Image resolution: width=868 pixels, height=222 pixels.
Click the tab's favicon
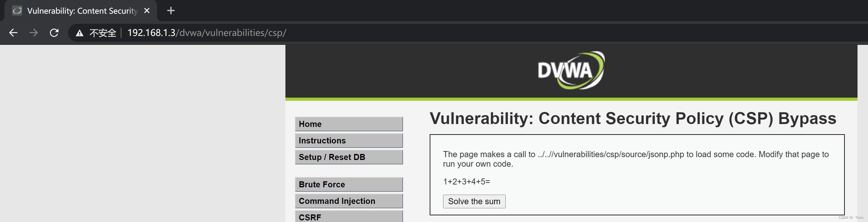tap(17, 11)
